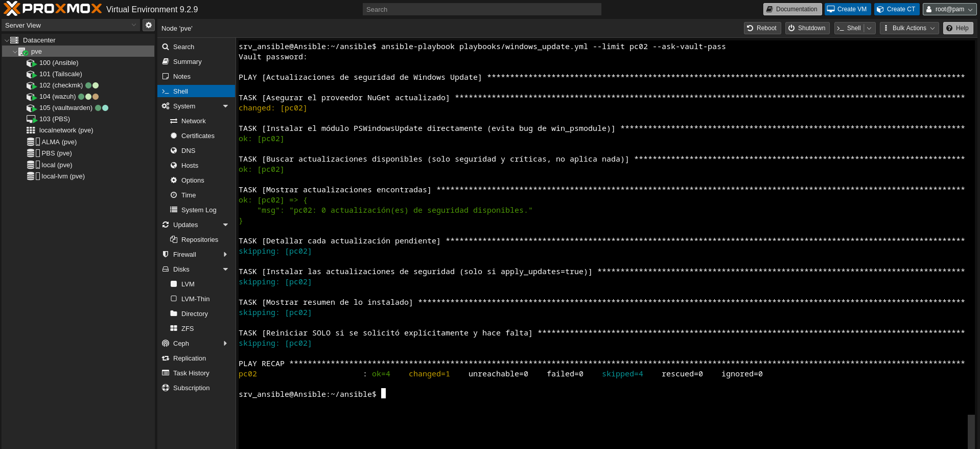Image resolution: width=980 pixels, height=449 pixels.
Task: Click the Shutdown button
Action: click(807, 28)
